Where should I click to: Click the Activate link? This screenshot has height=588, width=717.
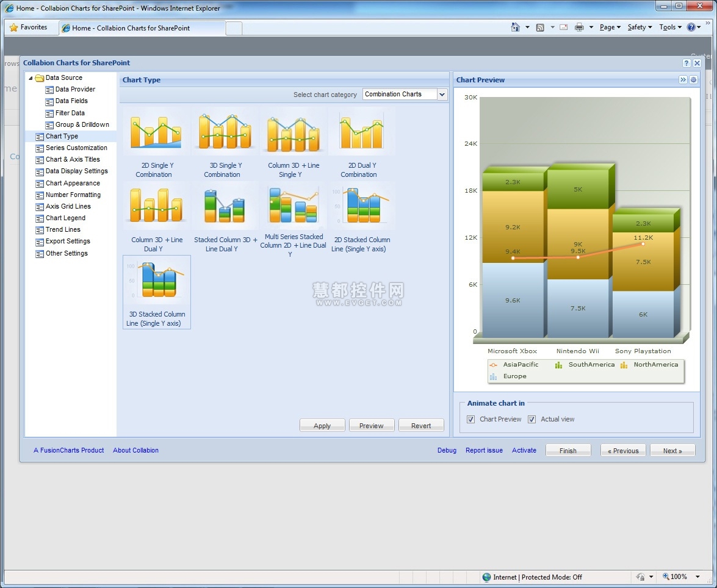524,450
